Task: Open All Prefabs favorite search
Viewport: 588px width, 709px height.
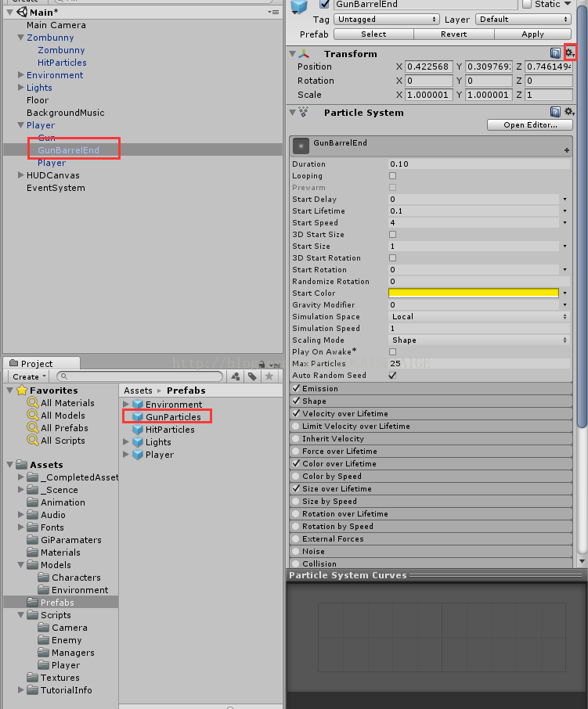Action: pos(58,428)
